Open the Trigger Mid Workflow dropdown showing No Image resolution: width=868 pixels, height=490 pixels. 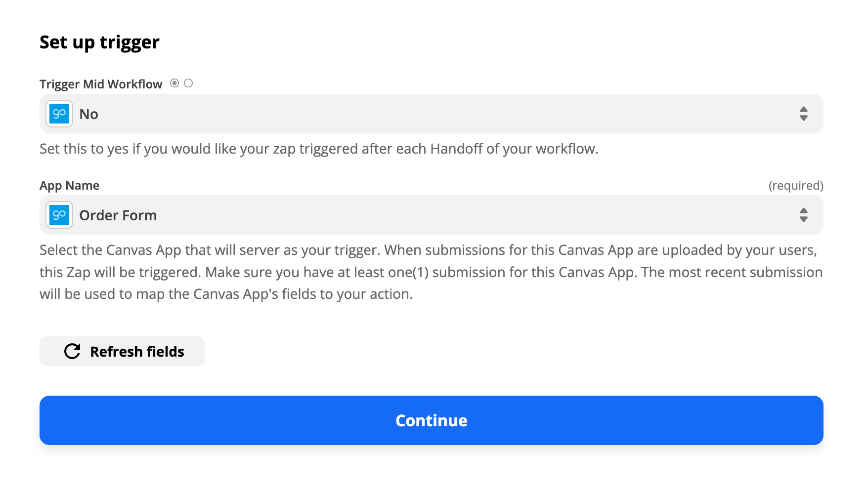pos(432,114)
